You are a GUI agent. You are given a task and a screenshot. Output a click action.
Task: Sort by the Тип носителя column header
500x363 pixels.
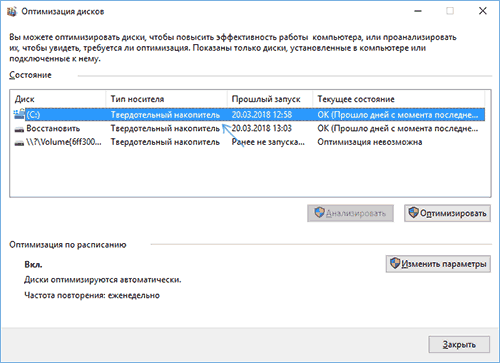click(166, 99)
